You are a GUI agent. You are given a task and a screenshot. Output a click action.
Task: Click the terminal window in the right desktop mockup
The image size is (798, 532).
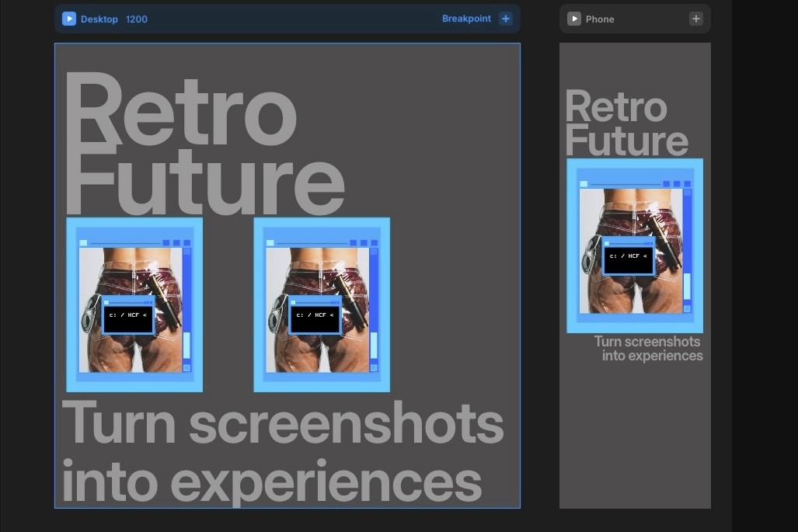315,315
